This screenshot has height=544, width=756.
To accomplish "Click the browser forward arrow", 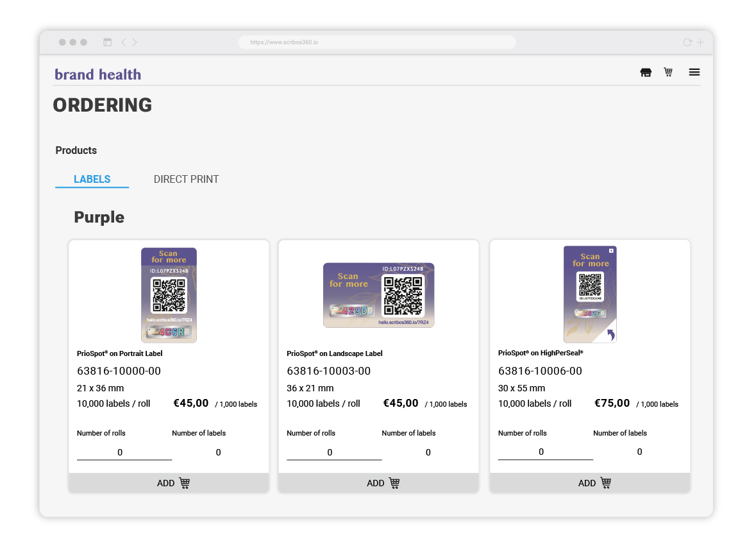I will [135, 42].
